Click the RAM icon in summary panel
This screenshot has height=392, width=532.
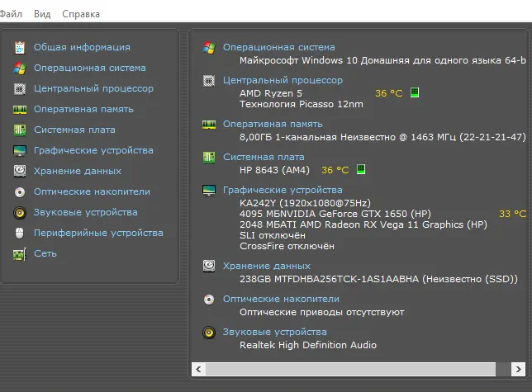point(209,125)
